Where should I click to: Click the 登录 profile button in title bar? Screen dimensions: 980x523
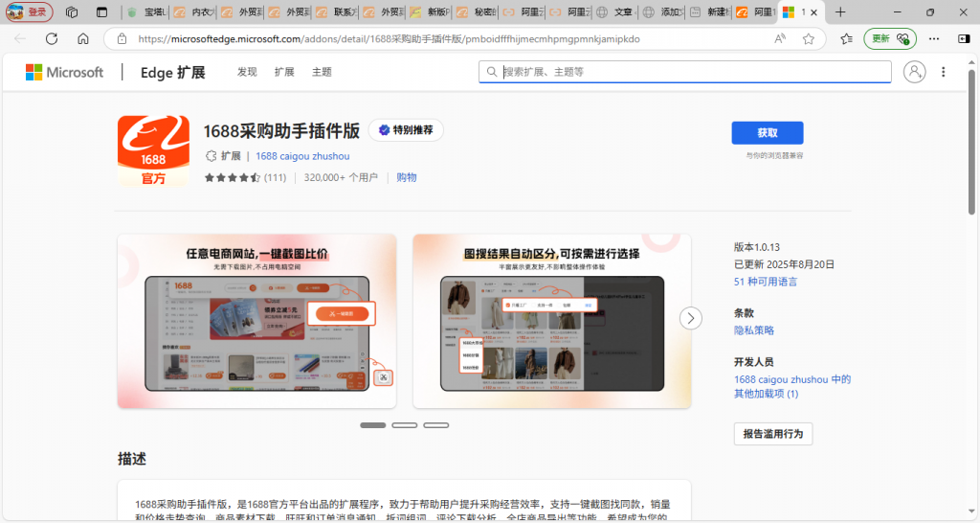(29, 11)
